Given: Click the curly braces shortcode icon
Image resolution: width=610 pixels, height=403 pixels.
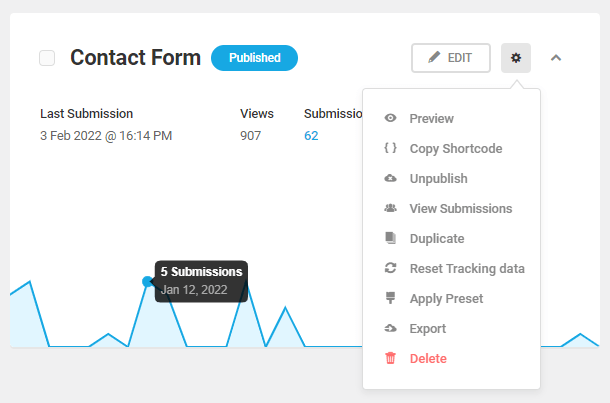Looking at the screenshot, I should point(391,148).
